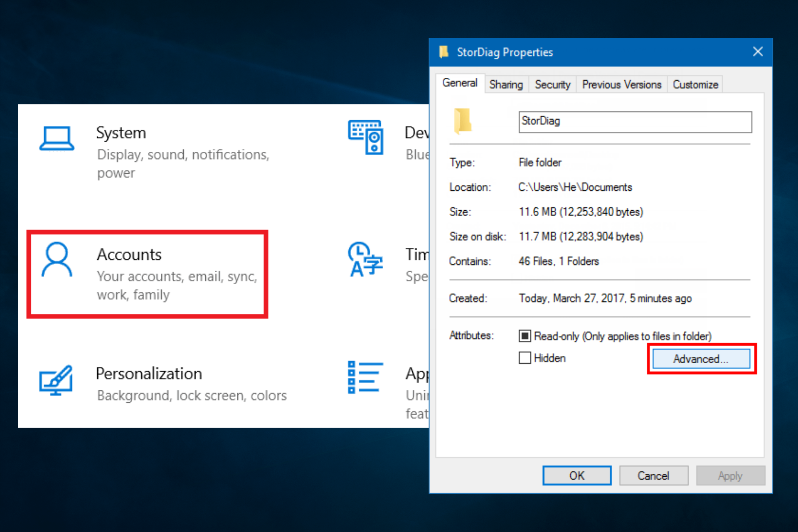Open the System laptop icon in Settings
Screen dimensions: 798x532
57,139
